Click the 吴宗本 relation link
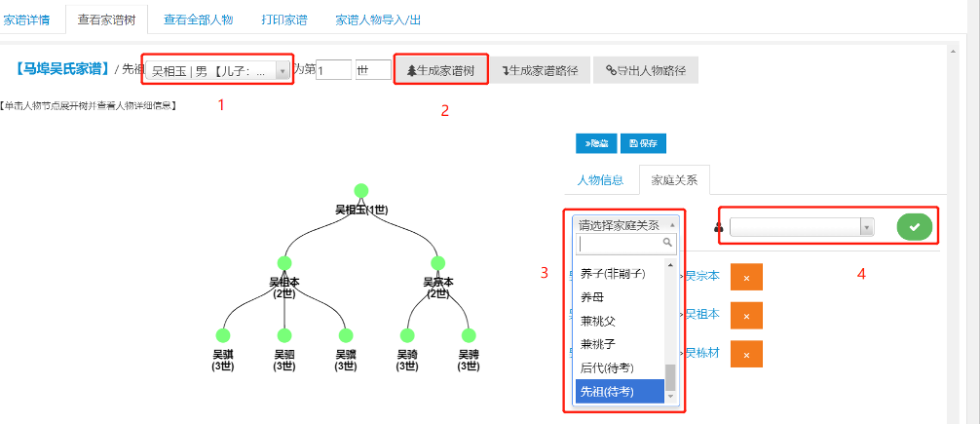The width and height of the screenshot is (980, 424). click(702, 276)
